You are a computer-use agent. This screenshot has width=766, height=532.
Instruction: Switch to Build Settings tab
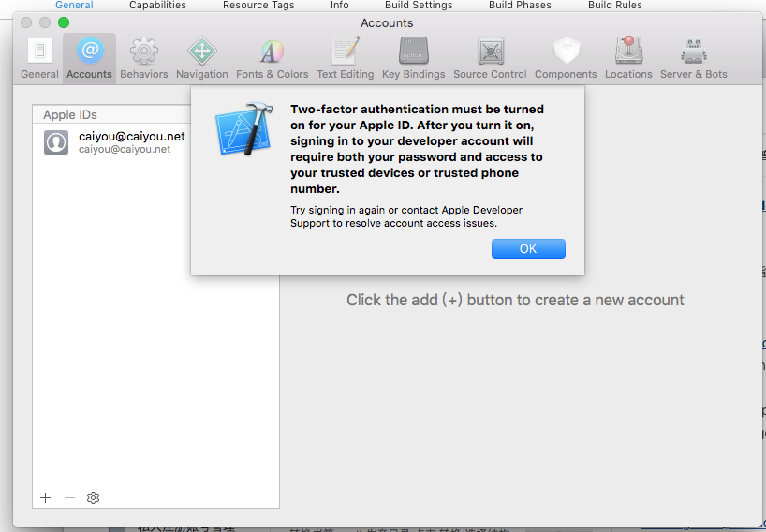coord(419,6)
